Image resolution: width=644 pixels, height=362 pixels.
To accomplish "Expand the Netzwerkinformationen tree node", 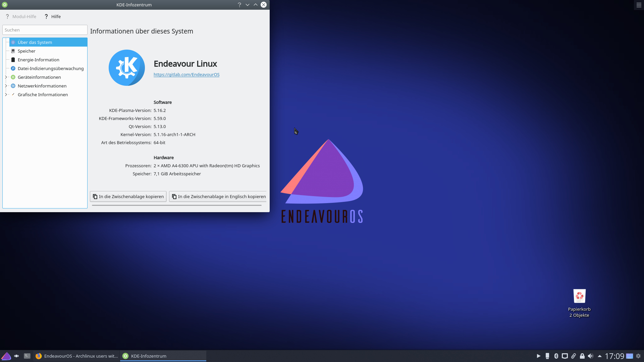I will [6, 86].
